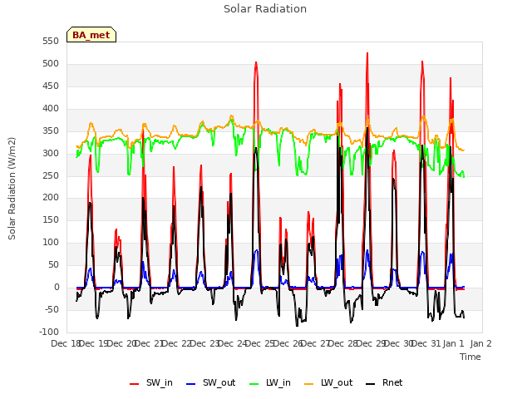
Task: Toggle SW_out series in legend
Action: point(210,382)
